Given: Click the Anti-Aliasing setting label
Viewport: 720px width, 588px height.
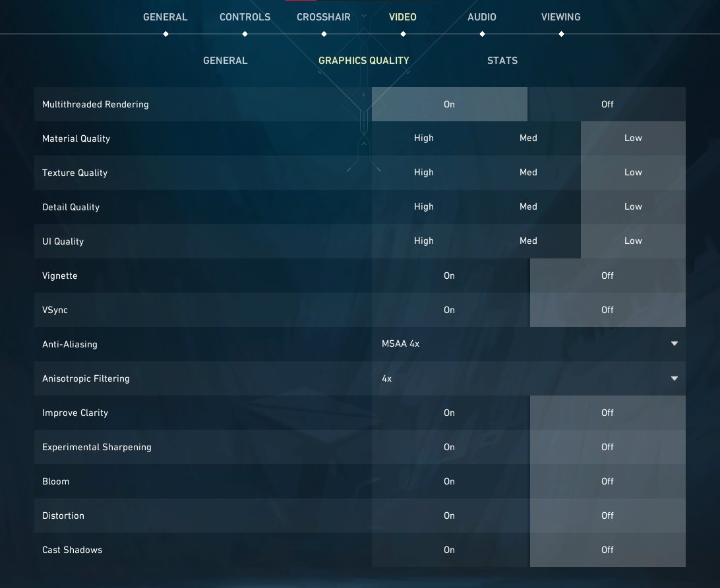Looking at the screenshot, I should (70, 344).
